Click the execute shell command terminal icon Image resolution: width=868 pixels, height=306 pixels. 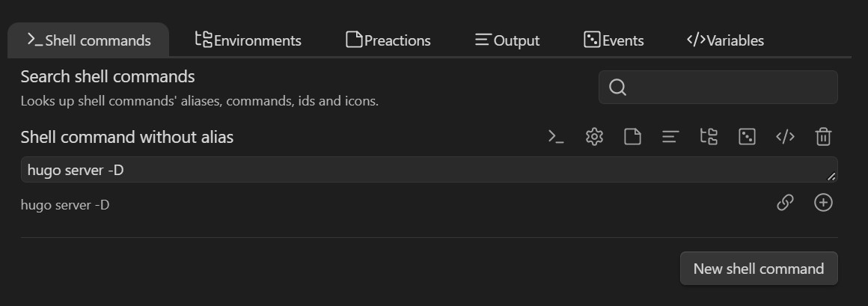point(556,137)
